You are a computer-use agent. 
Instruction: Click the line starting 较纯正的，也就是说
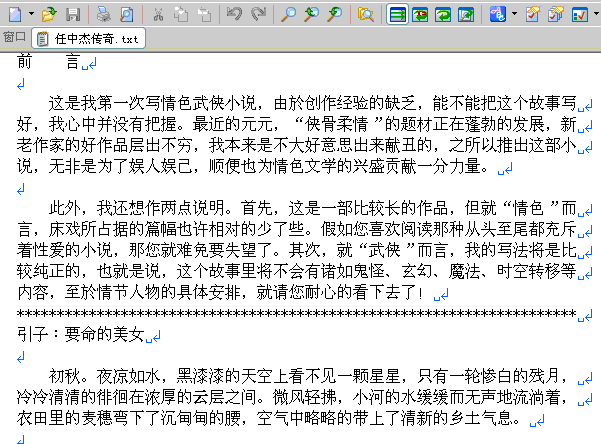click(x=297, y=271)
